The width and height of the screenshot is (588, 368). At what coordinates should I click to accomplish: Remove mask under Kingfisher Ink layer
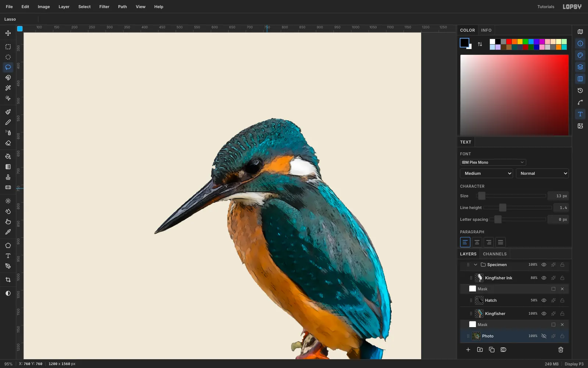tap(562, 289)
